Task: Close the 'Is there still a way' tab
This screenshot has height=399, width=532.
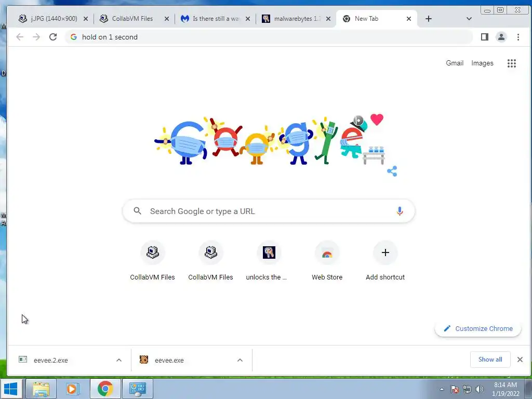Action: click(248, 19)
